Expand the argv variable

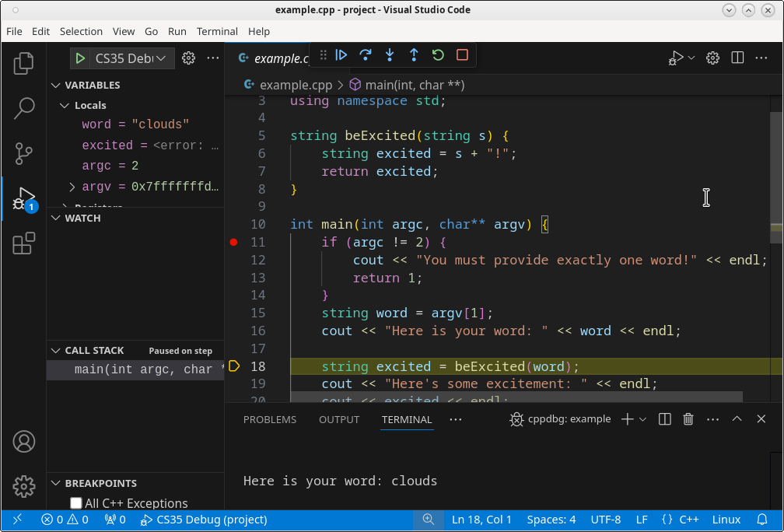click(72, 187)
